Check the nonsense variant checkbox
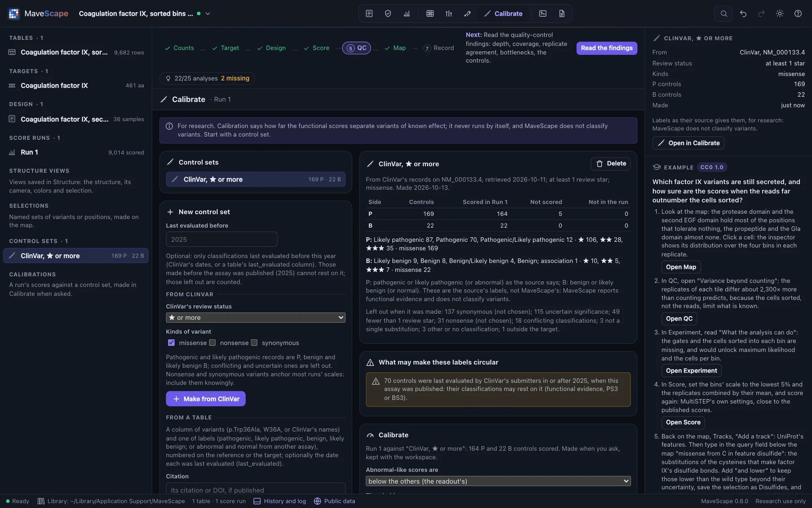Viewport: 812px width, 508px height. (x=212, y=343)
